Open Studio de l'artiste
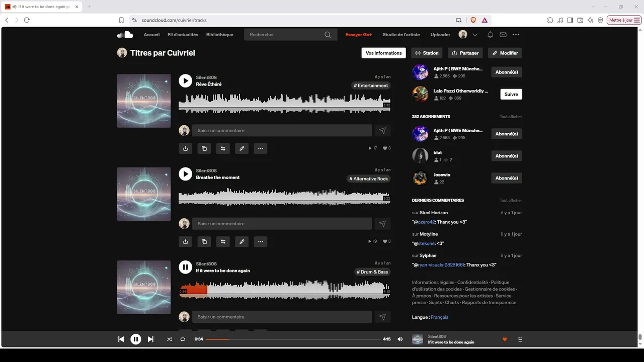Viewport: 644px width, 362px height. point(401,35)
